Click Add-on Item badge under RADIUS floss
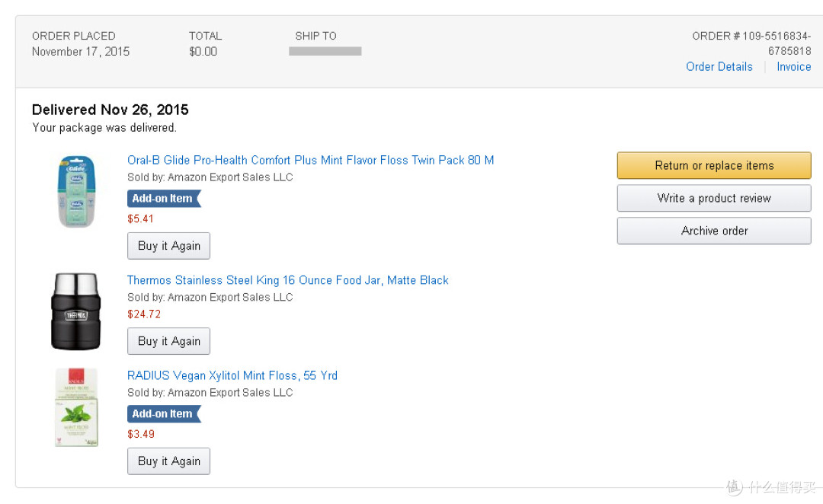Screen dimensions: 823x504 (x=164, y=414)
